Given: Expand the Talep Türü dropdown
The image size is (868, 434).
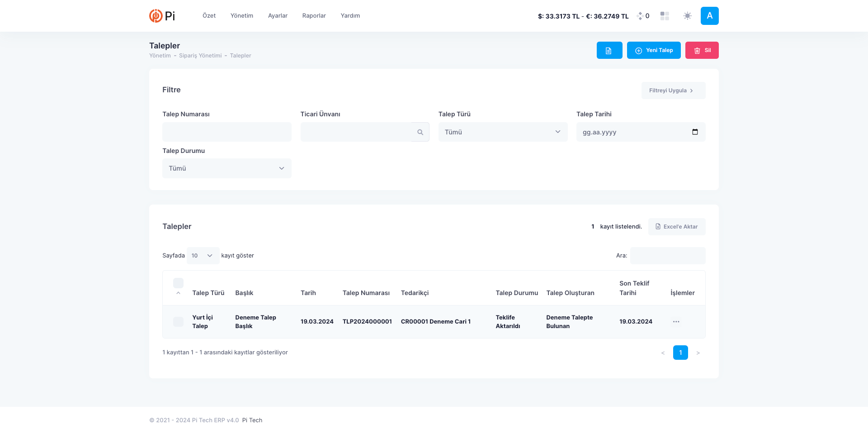Looking at the screenshot, I should point(503,132).
